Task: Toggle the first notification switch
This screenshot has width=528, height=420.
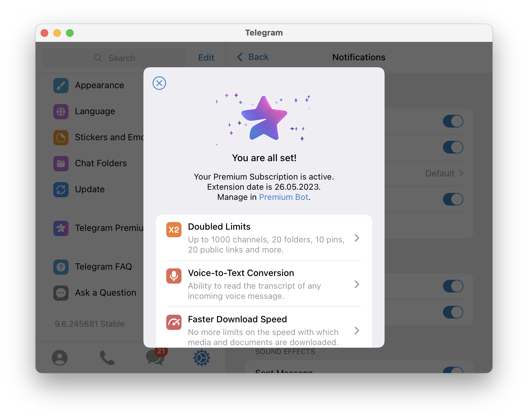Action: tap(453, 121)
